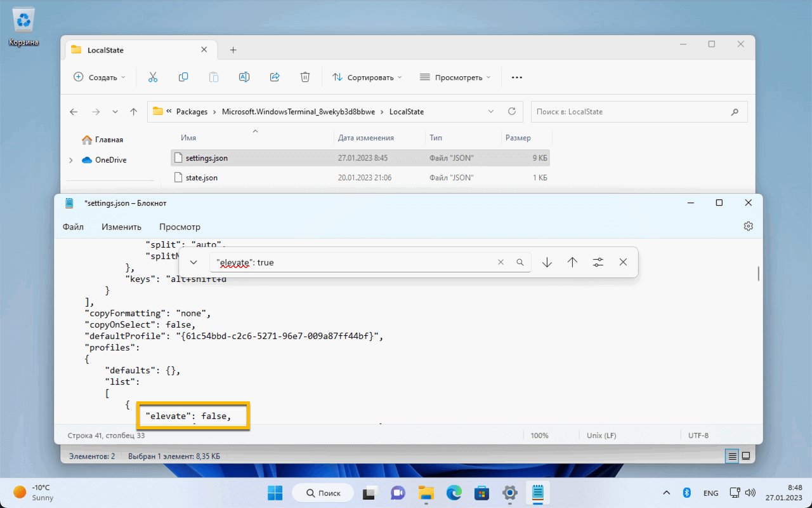Add a new Explorer tab
This screenshot has height=508, width=812.
tap(233, 50)
